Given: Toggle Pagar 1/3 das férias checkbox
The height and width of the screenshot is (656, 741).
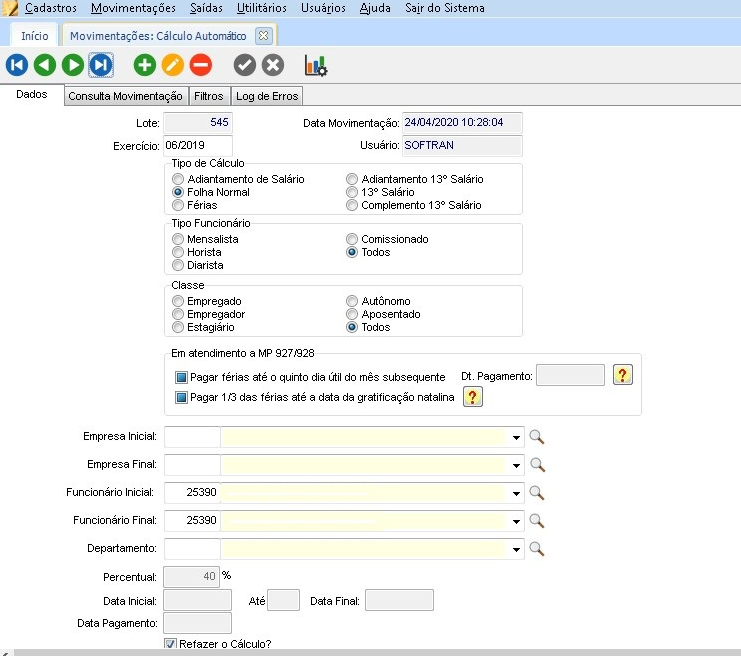Looking at the screenshot, I should [x=181, y=397].
